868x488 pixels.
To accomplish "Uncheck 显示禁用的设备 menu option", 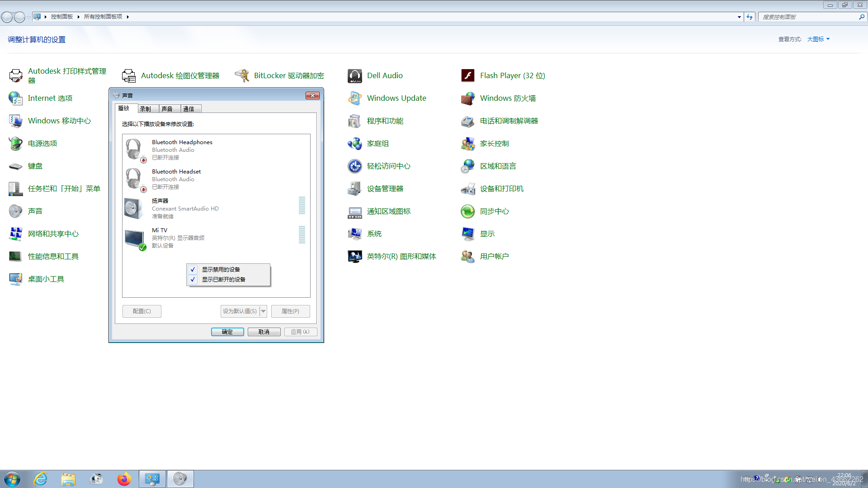I will (221, 269).
